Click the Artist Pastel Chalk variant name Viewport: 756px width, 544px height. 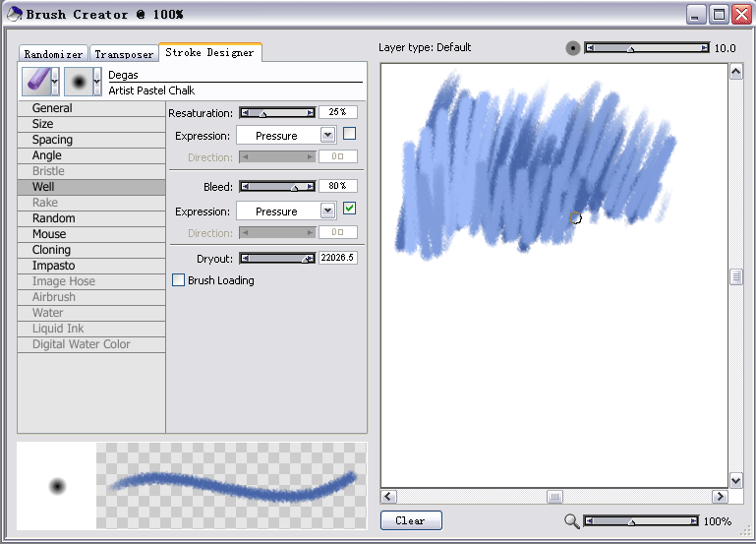pyautogui.click(x=151, y=91)
